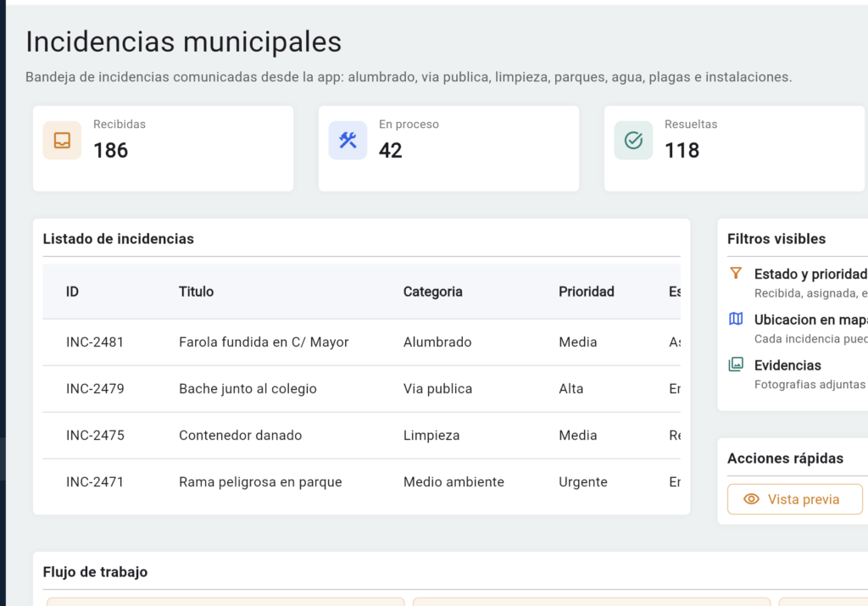
Task: Click the 'Incidencias municipales' page title
Action: [183, 42]
